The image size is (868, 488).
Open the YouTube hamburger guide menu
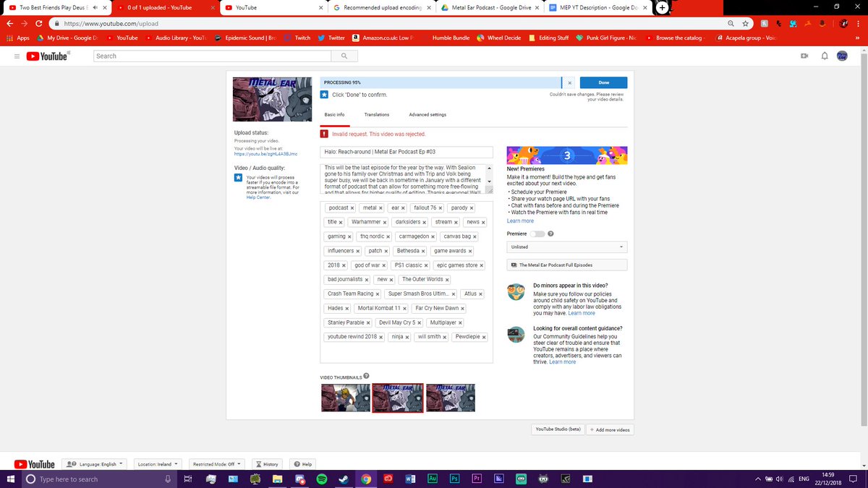tap(17, 56)
